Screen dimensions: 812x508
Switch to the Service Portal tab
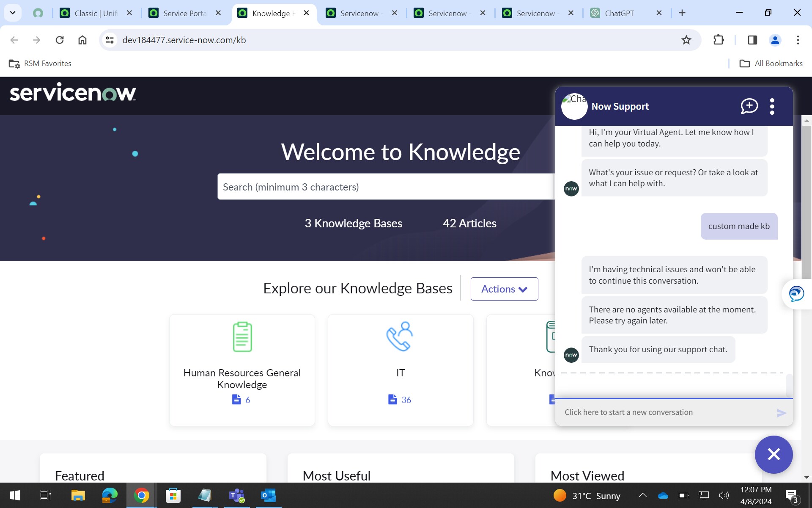tap(185, 13)
